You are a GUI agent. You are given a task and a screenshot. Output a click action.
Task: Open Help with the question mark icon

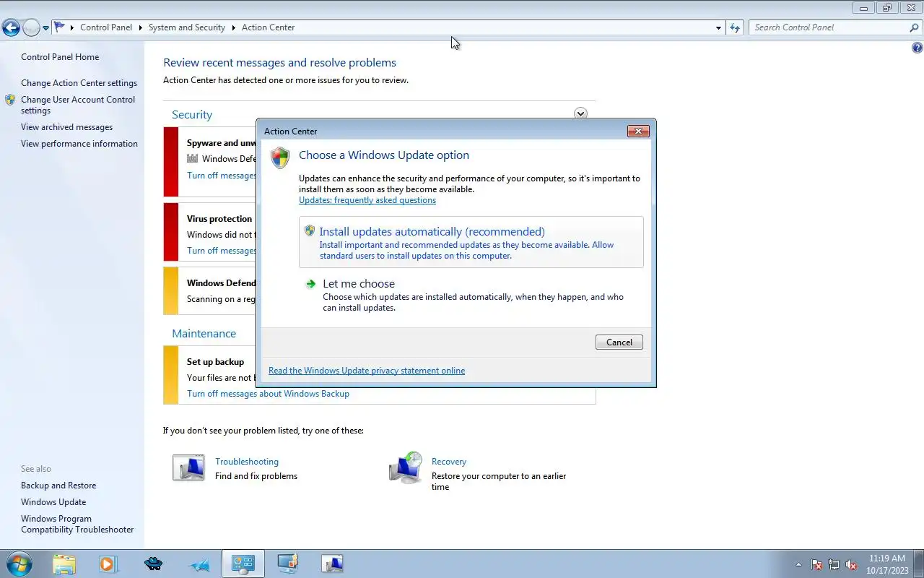coord(917,48)
